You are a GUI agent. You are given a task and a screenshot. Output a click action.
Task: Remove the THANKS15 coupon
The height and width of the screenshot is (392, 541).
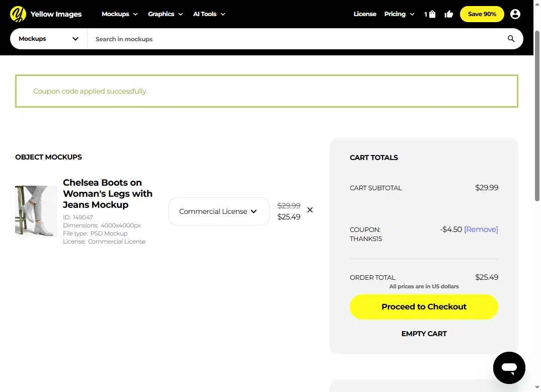[481, 229]
